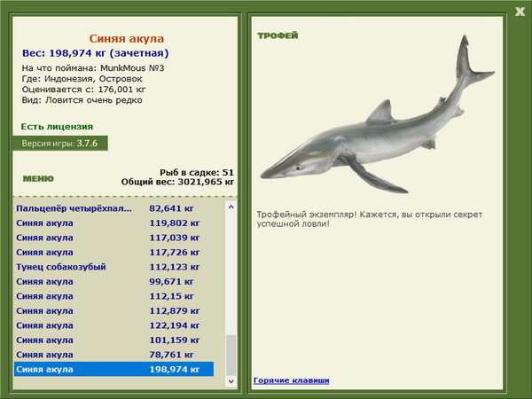Click the Синяя акула title heading
This screenshot has width=532, height=399.
(127, 38)
